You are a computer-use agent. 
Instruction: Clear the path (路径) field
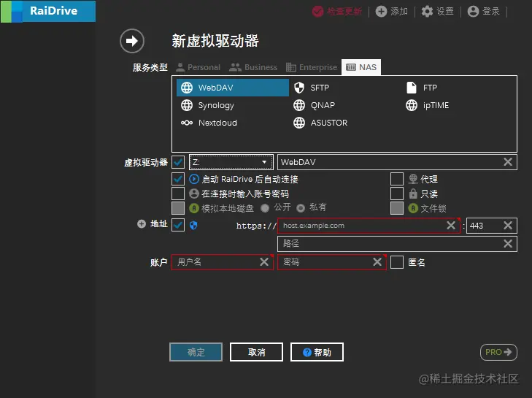(x=508, y=243)
